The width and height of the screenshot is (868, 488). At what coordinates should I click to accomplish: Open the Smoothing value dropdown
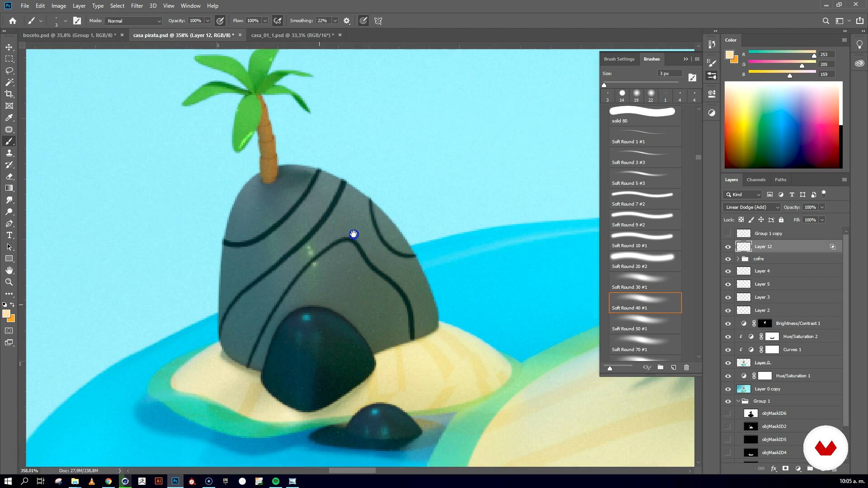tap(335, 21)
